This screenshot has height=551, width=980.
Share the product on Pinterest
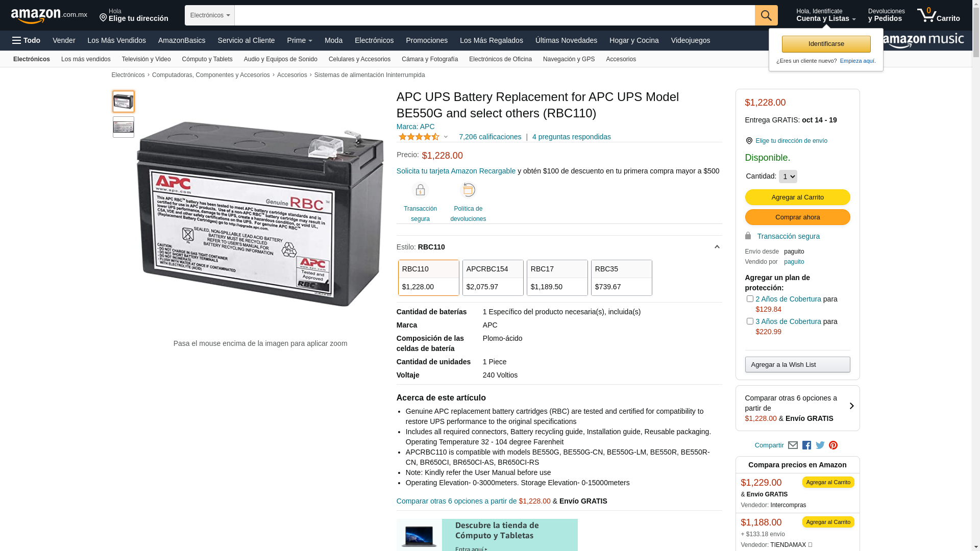(x=834, y=445)
